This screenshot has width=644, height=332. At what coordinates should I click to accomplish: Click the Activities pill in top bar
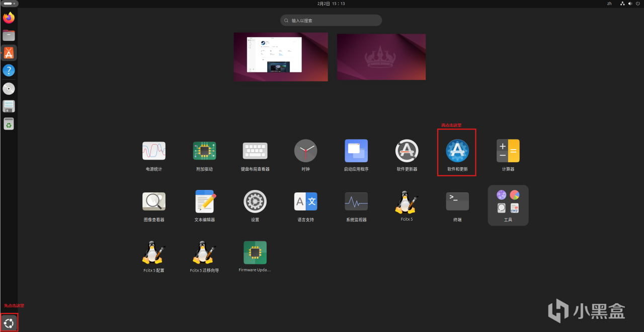[10, 4]
